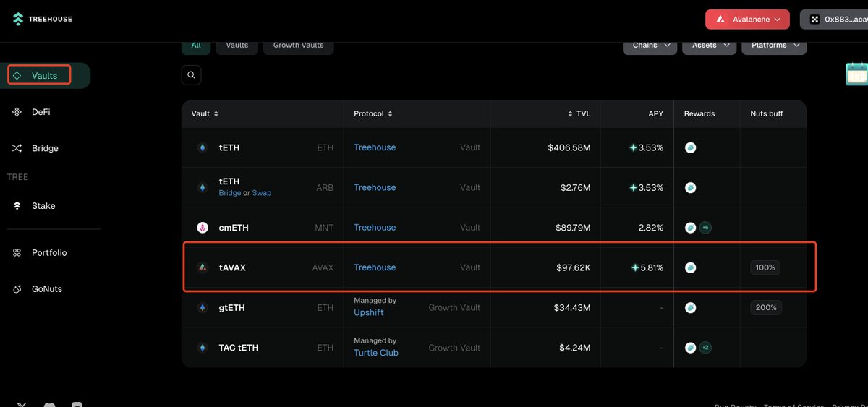
Task: Click the Bridge shuffle icon
Action: click(17, 148)
